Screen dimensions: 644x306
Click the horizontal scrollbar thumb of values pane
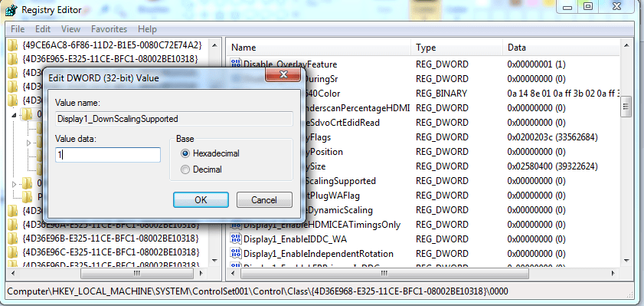(x=384, y=273)
